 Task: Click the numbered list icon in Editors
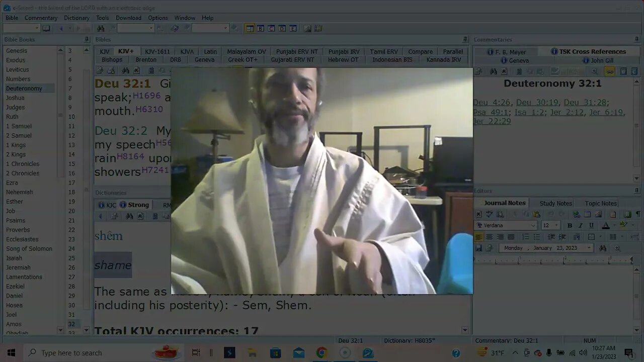[x=525, y=237]
